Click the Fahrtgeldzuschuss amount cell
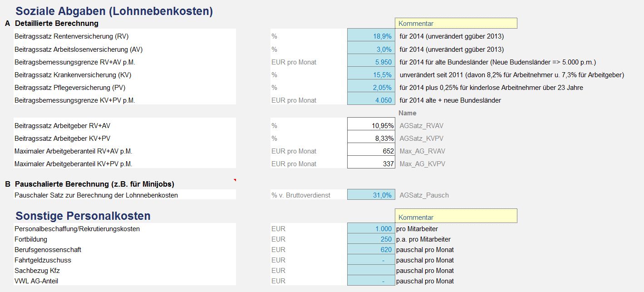This screenshot has width=644, height=292. tap(371, 260)
